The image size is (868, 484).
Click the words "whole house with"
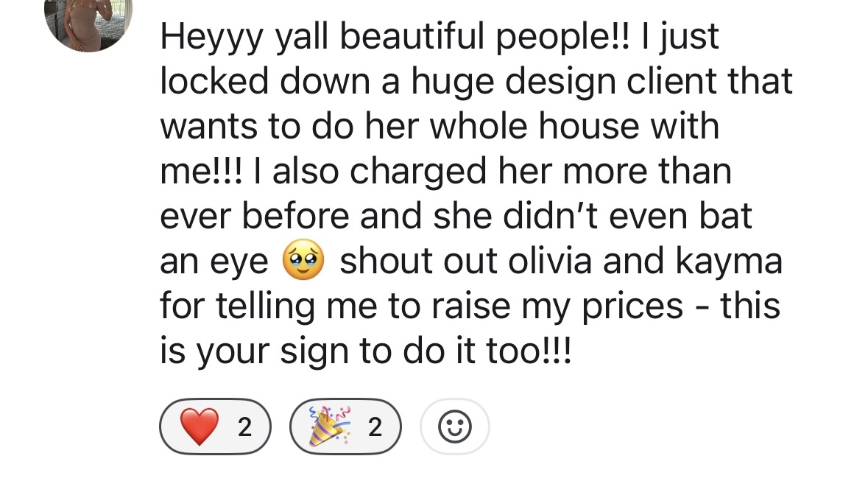(x=574, y=126)
